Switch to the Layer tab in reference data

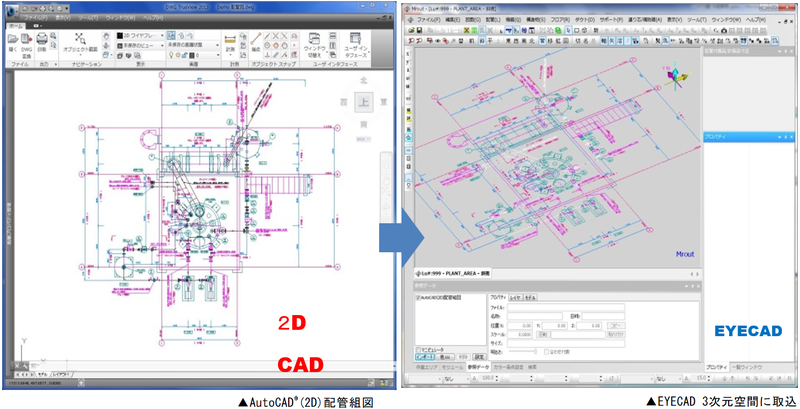[x=517, y=297]
